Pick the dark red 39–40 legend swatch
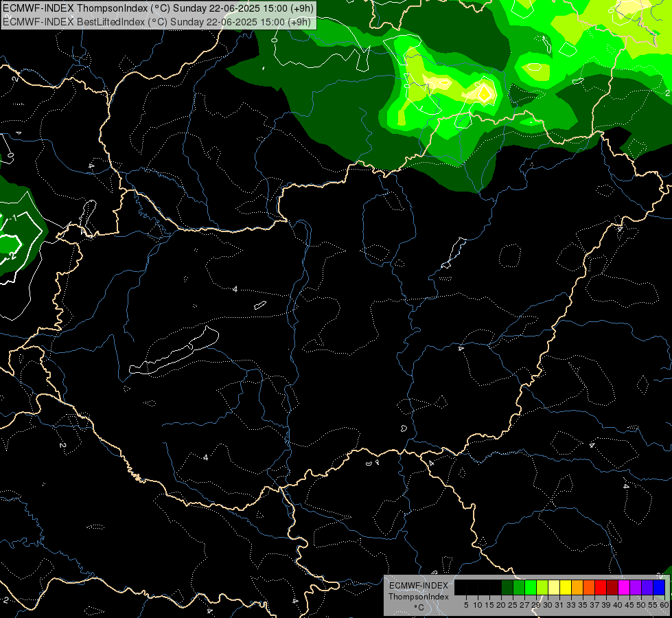 612,587
